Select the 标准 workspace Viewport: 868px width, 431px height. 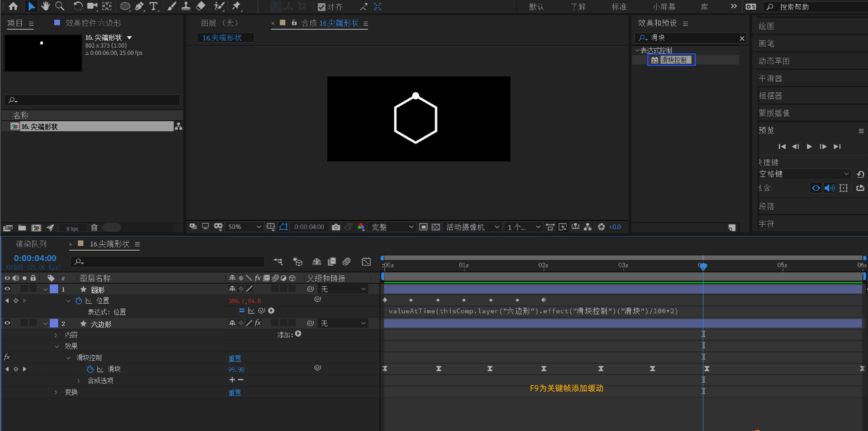point(619,7)
